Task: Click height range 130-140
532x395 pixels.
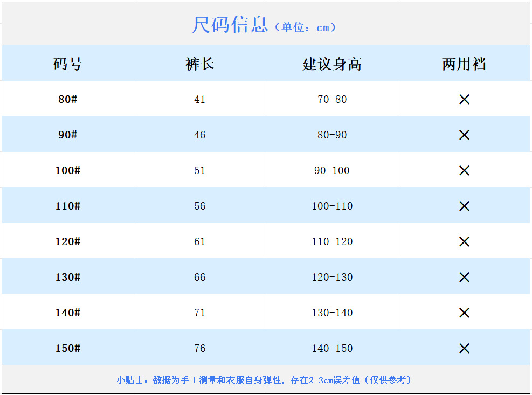Action: tap(332, 313)
